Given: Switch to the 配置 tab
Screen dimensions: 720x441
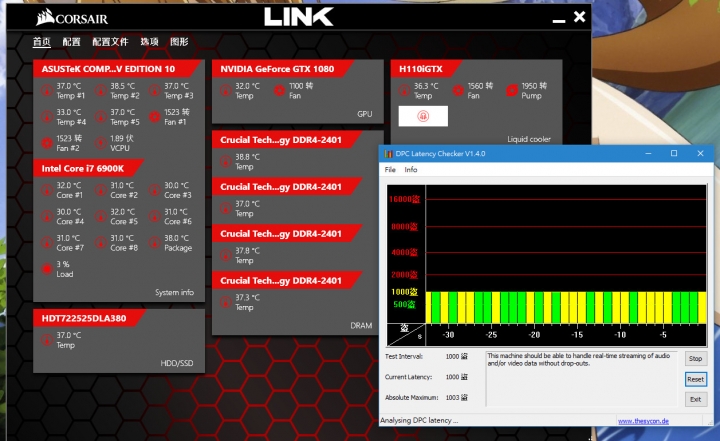Looking at the screenshot, I should click(x=71, y=42).
